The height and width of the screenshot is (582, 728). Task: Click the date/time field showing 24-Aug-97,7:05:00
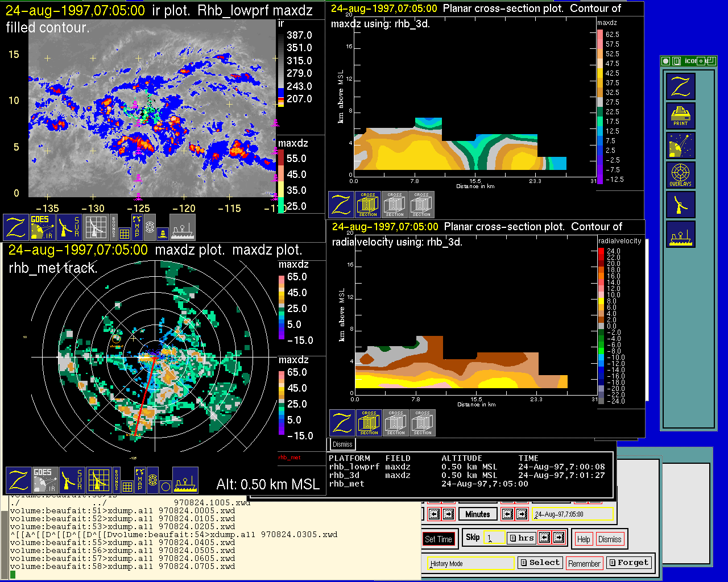tap(573, 514)
